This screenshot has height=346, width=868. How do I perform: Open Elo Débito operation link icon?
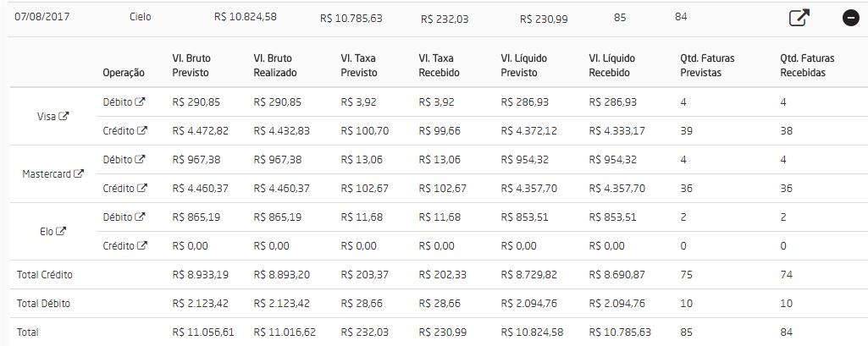141,217
